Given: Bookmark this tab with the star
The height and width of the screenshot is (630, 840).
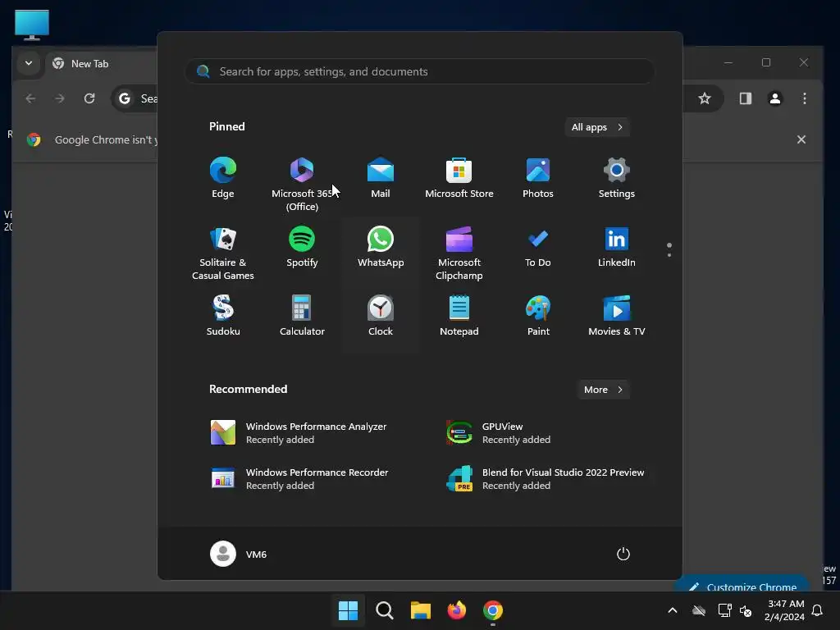Looking at the screenshot, I should [705, 98].
